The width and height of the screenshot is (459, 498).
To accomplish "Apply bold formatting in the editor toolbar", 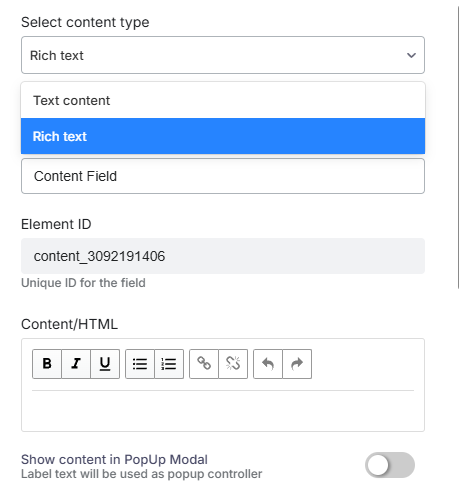I will click(x=47, y=364).
